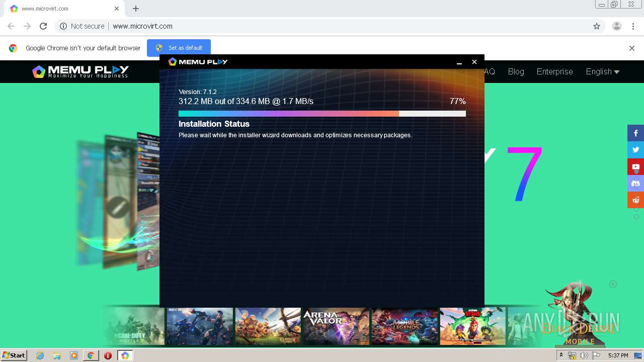Open a new Chrome tab
The width and height of the screenshot is (644, 362).
136,9
